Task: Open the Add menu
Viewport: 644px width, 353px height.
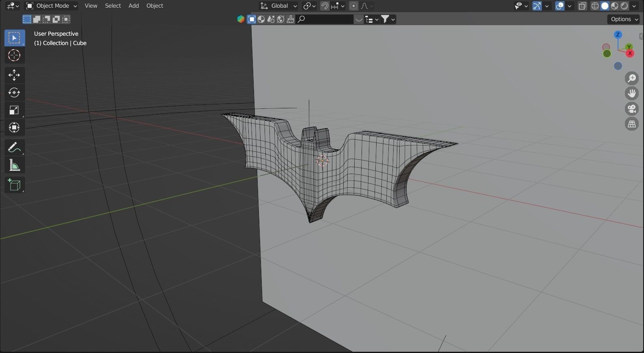Action: (134, 6)
